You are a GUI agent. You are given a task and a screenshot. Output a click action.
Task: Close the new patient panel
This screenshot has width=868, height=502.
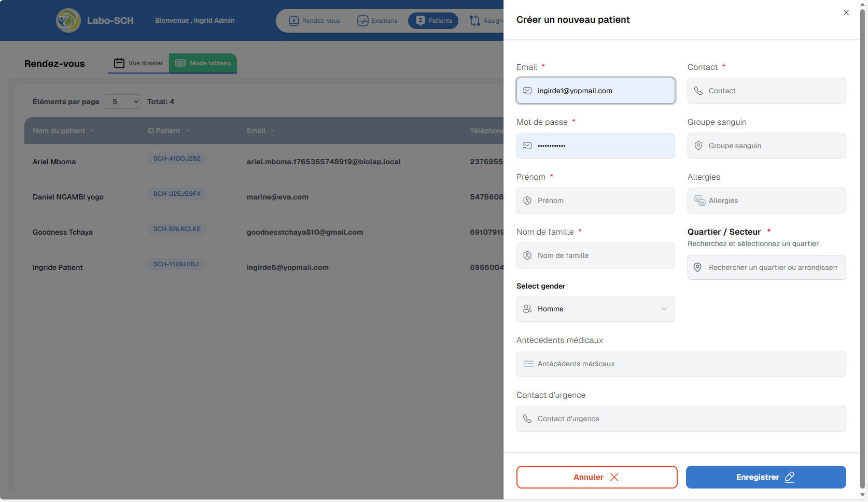point(846,12)
